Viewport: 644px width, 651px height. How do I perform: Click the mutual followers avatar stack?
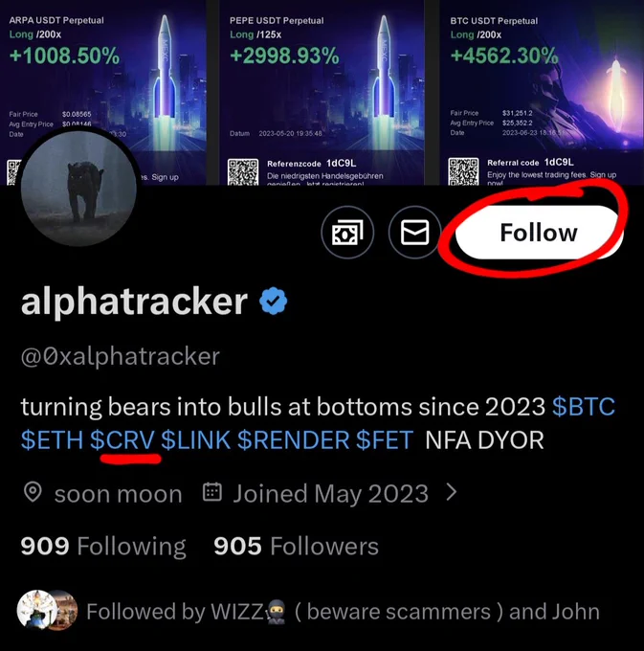click(x=47, y=610)
